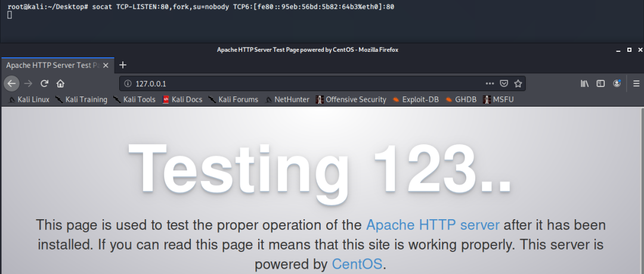644x274 pixels.
Task: Open the Kali Training bookmark
Action: click(x=81, y=99)
